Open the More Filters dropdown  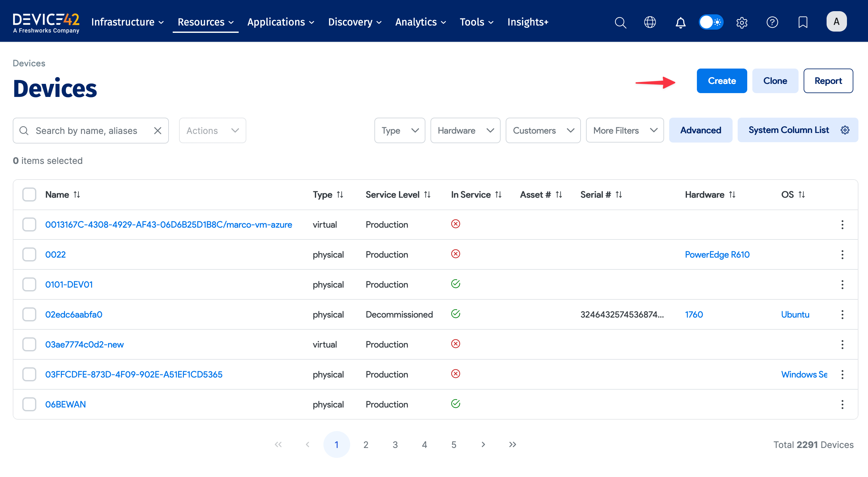[624, 130]
